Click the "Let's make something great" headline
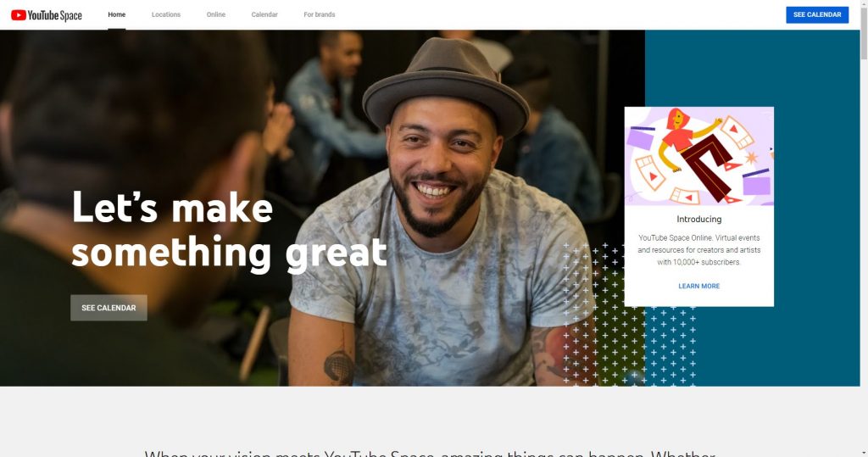The height and width of the screenshot is (457, 868). 229,230
